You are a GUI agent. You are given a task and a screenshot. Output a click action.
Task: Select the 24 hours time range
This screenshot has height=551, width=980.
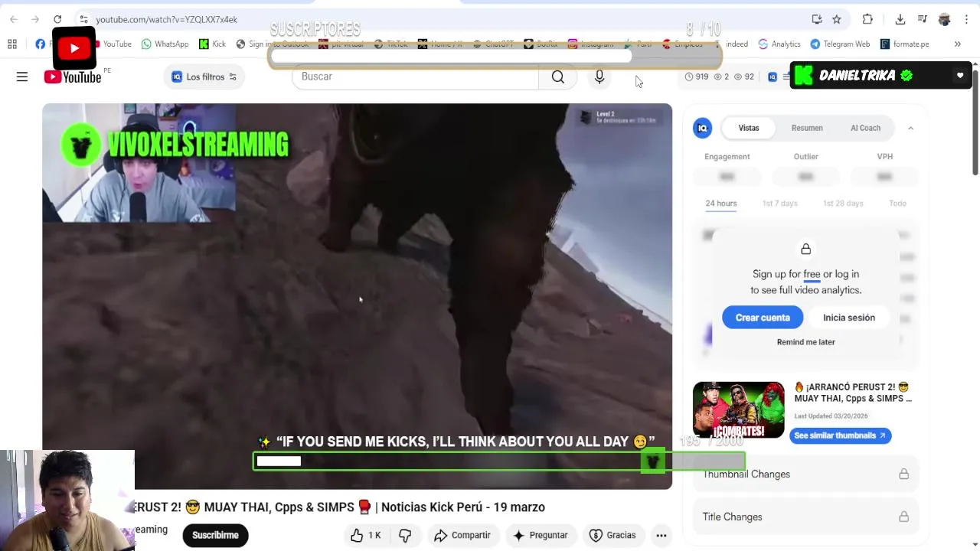pyautogui.click(x=721, y=203)
